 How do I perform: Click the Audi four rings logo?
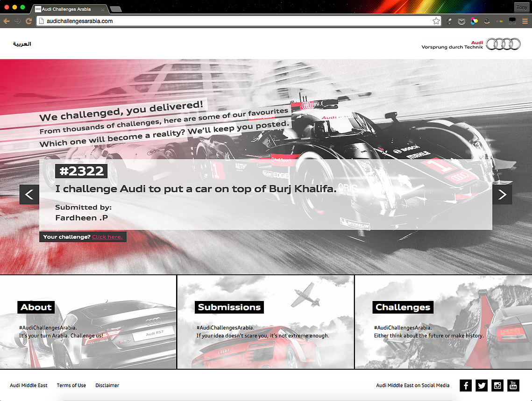(x=503, y=44)
